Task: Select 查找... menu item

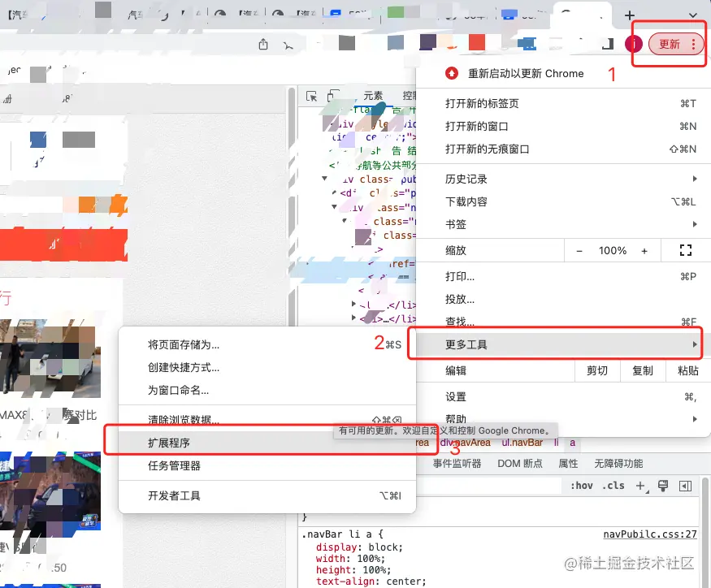Action: (563, 321)
